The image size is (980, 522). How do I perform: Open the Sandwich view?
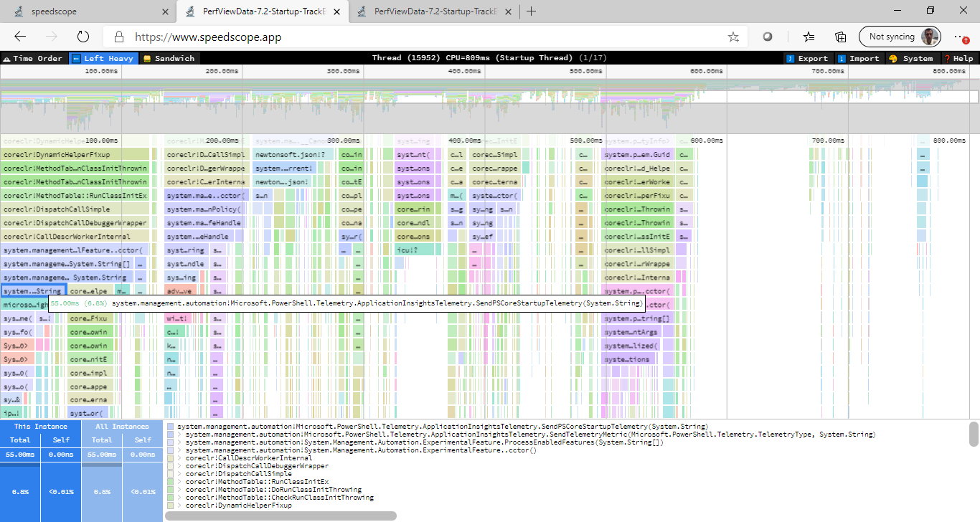169,58
